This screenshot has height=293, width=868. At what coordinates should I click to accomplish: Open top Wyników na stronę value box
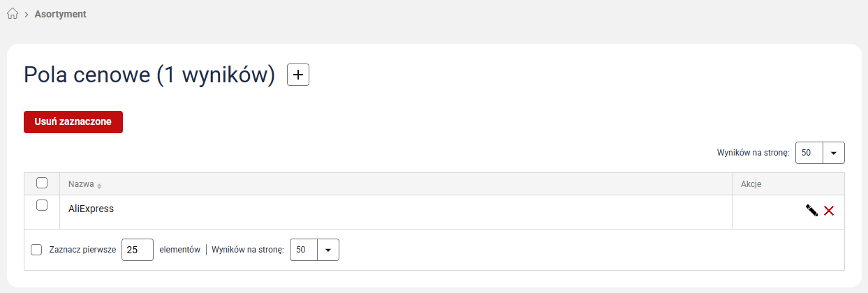809,153
